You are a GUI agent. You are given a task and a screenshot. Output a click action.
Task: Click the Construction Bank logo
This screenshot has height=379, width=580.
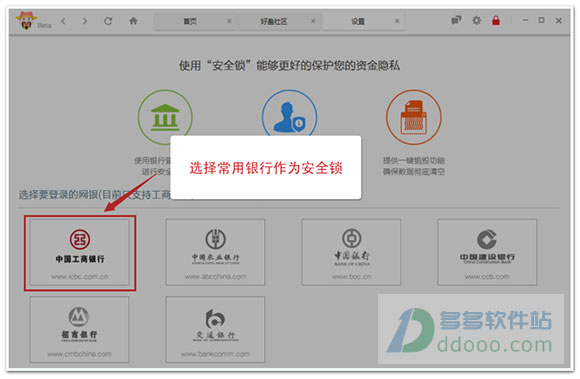click(487, 239)
